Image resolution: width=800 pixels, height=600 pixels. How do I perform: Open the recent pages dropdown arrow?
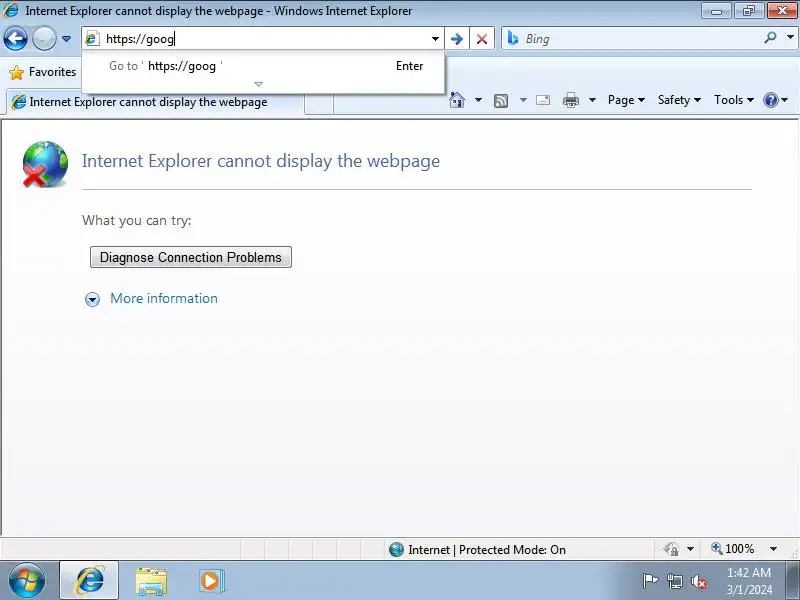66,39
